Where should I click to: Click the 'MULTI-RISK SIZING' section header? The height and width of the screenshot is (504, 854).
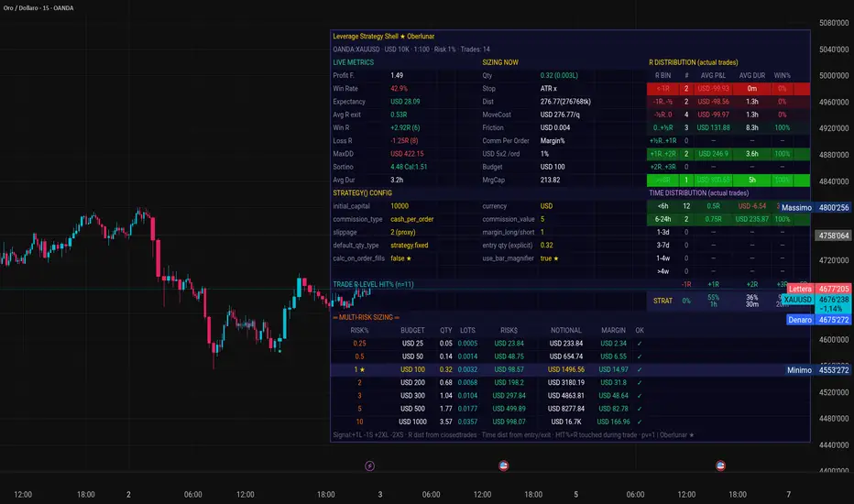point(366,317)
